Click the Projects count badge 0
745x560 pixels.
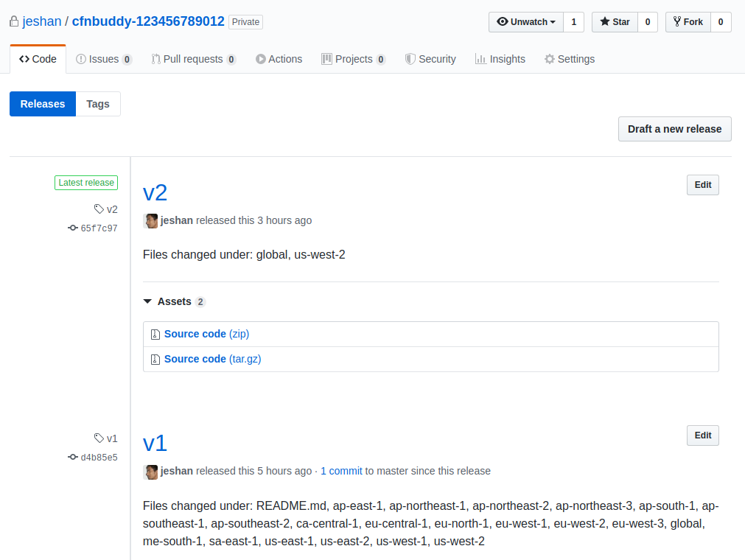(x=380, y=60)
